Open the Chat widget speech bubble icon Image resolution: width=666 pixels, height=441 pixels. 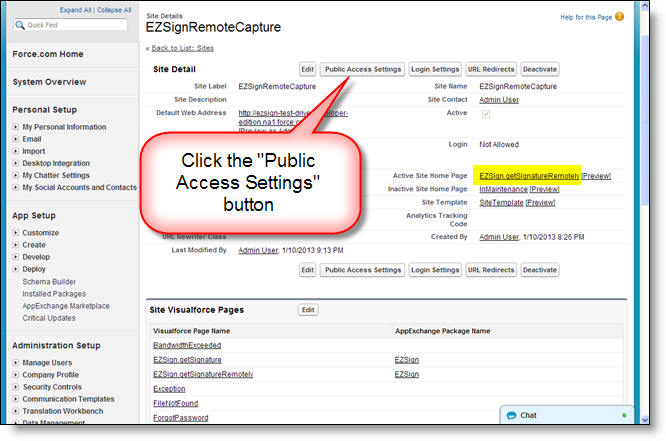click(x=510, y=415)
